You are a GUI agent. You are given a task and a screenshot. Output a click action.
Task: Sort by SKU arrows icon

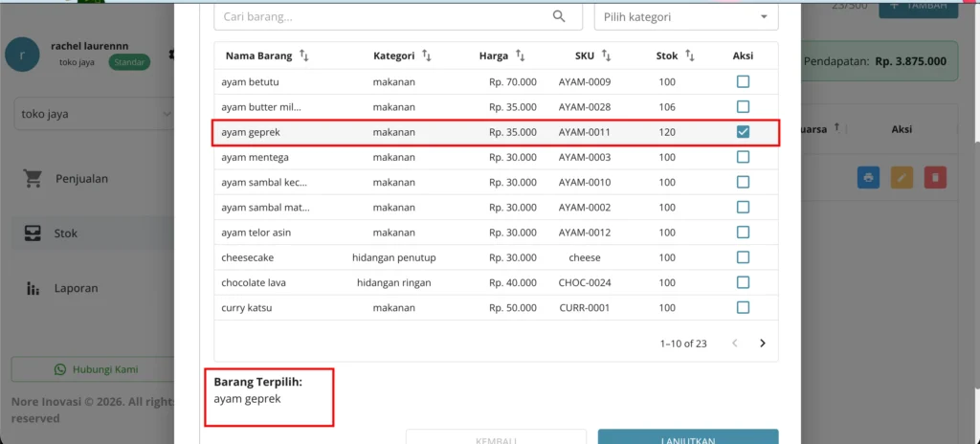click(606, 55)
